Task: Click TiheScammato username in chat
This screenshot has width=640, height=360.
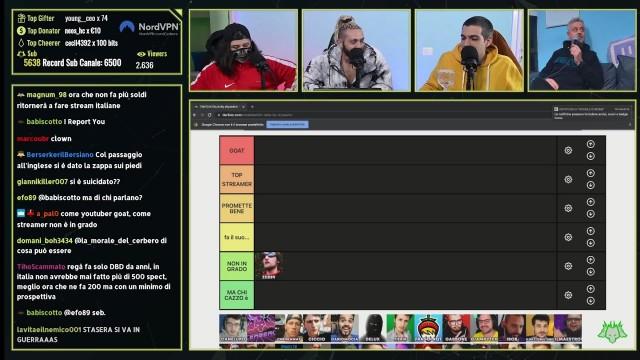Action: [x=41, y=267]
